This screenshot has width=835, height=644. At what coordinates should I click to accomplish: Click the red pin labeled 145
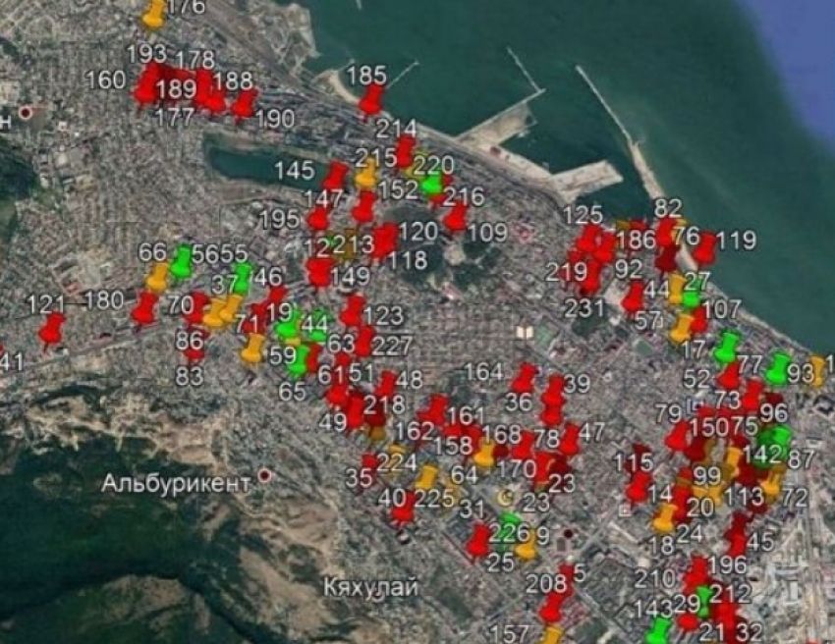pyautogui.click(x=336, y=178)
